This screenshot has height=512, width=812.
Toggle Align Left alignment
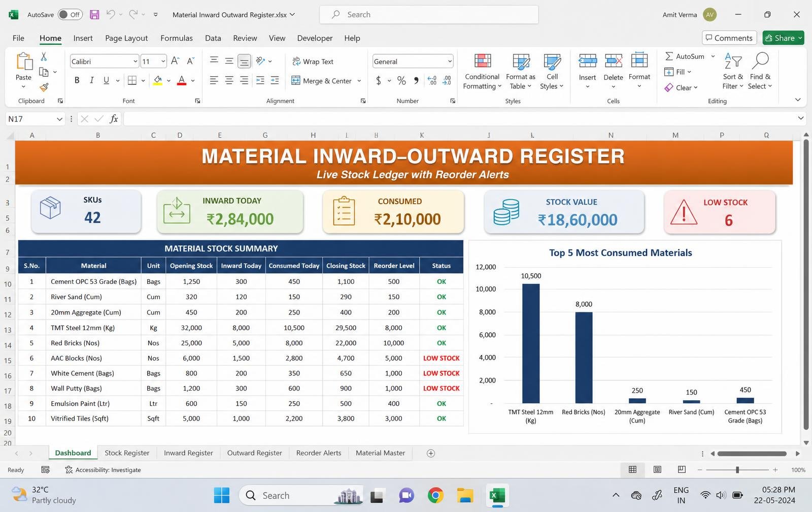coord(214,80)
